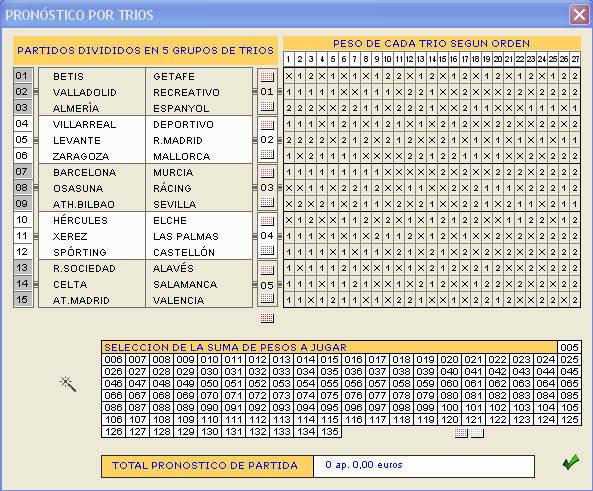Click match number 15 button

coord(23,300)
